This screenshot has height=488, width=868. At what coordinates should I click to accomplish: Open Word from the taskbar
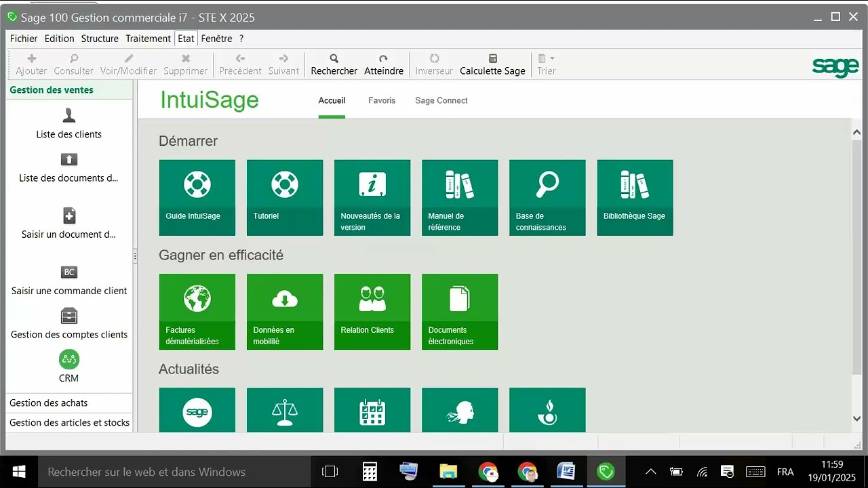coord(566,472)
